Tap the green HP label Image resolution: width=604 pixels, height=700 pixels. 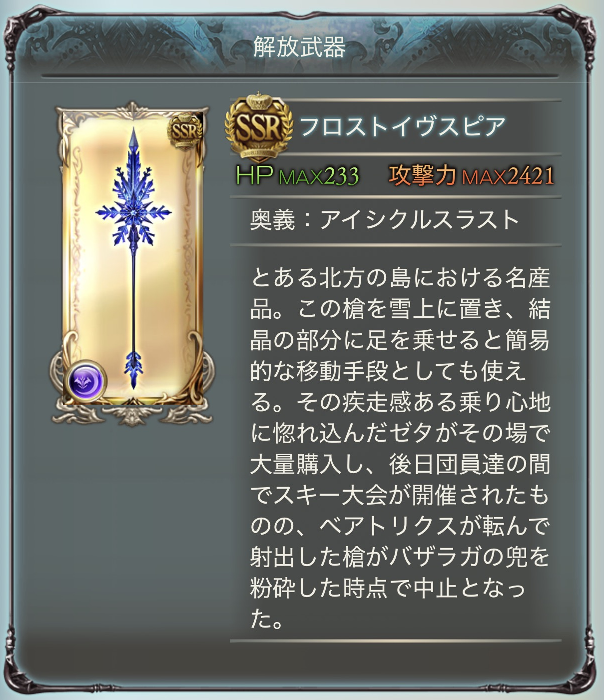click(x=254, y=175)
